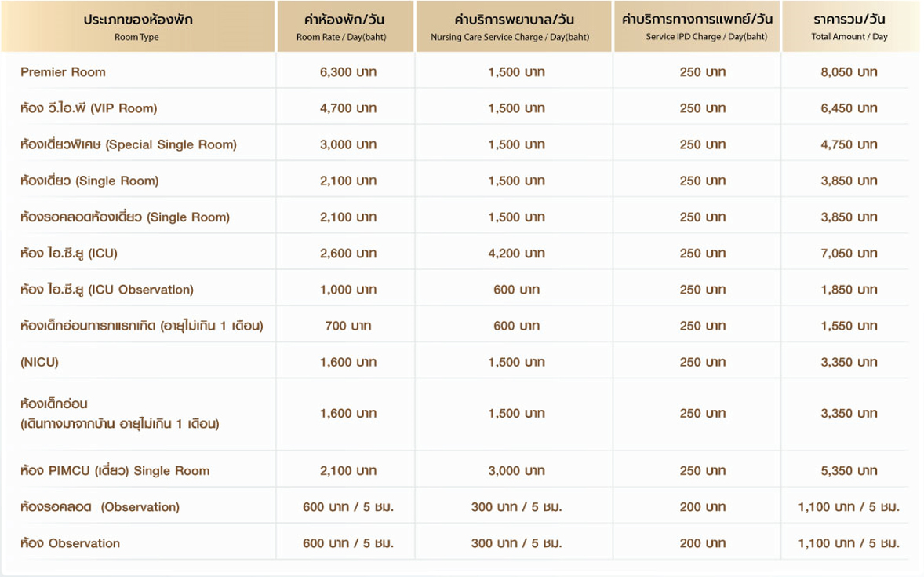Screen dimensions: 924x577
Task: Click the PIMCU Single Room label
Action: point(115,471)
